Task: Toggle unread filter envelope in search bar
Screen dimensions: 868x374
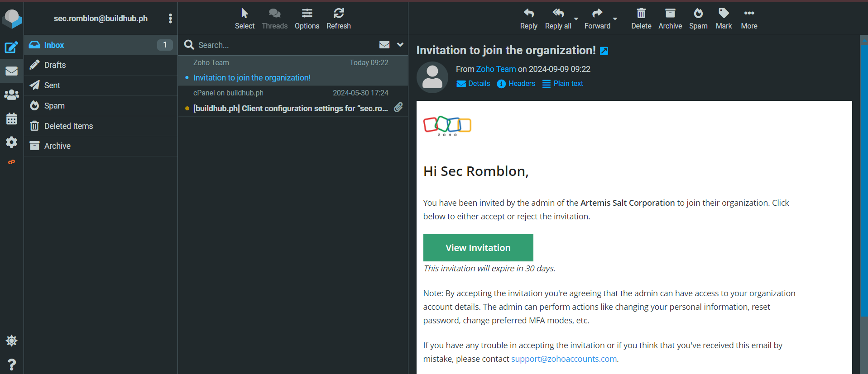Action: [x=384, y=45]
